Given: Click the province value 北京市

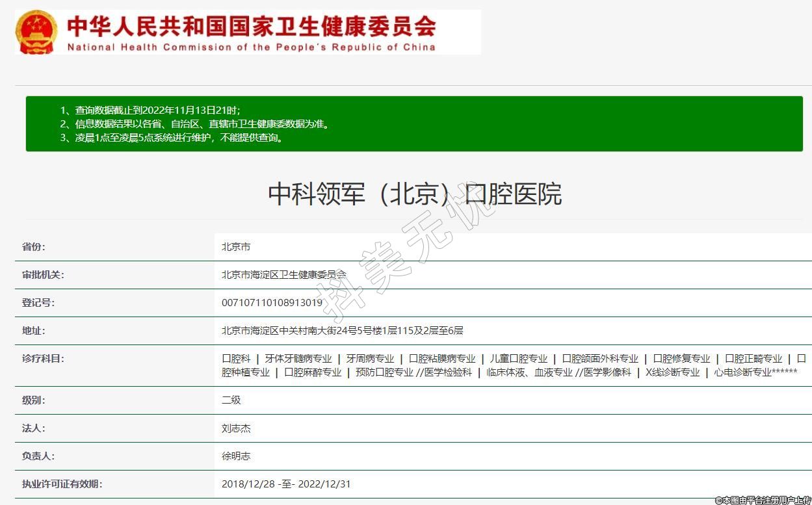Looking at the screenshot, I should click(236, 247).
